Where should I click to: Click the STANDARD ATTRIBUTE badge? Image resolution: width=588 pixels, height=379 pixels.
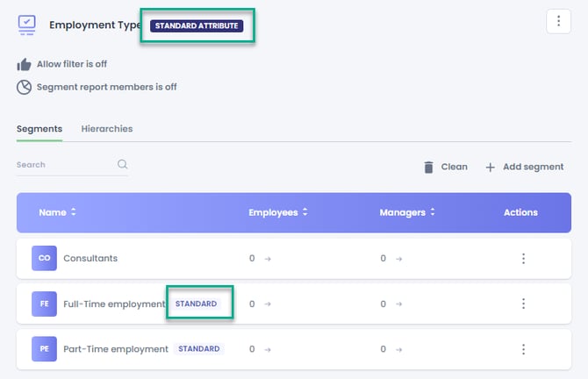[196, 25]
